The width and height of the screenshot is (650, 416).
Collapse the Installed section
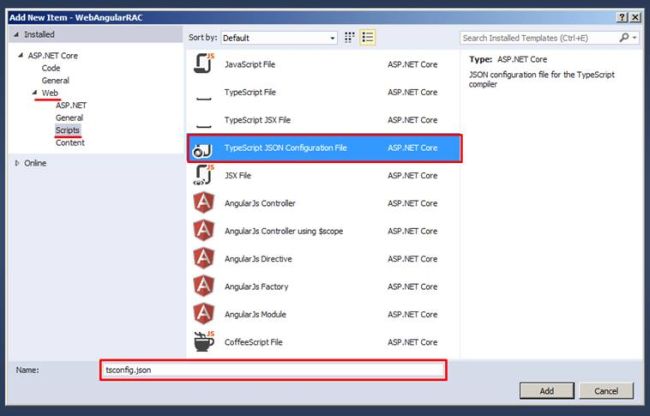16,34
